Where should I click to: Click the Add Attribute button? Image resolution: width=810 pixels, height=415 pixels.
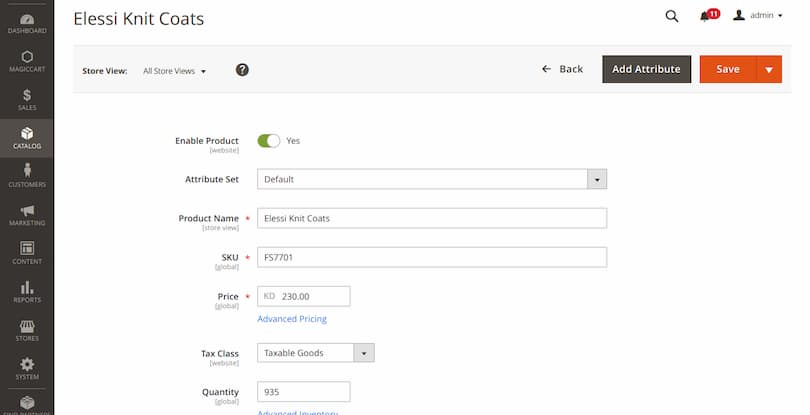tap(646, 69)
